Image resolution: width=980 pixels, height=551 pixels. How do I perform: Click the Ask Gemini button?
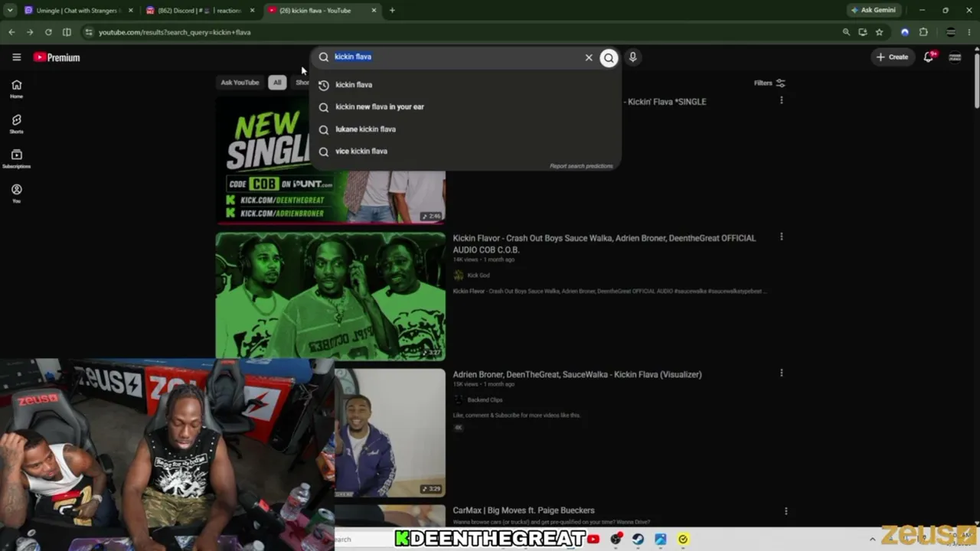[873, 10]
